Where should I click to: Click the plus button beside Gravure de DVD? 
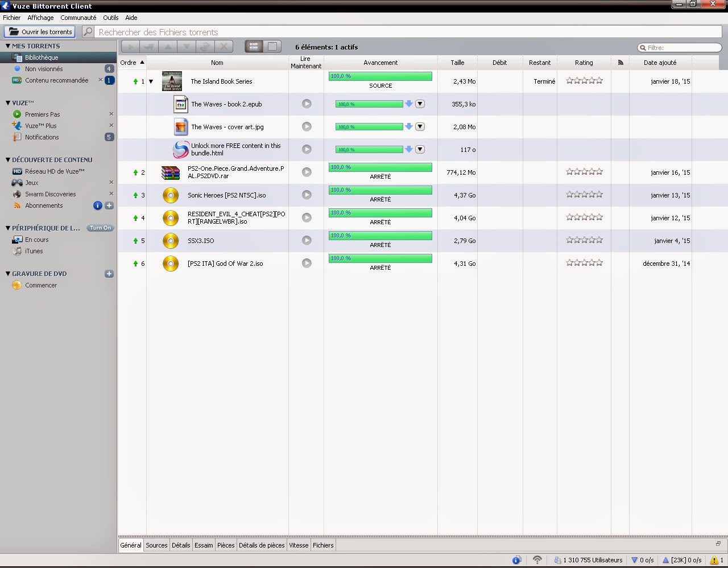pos(109,274)
